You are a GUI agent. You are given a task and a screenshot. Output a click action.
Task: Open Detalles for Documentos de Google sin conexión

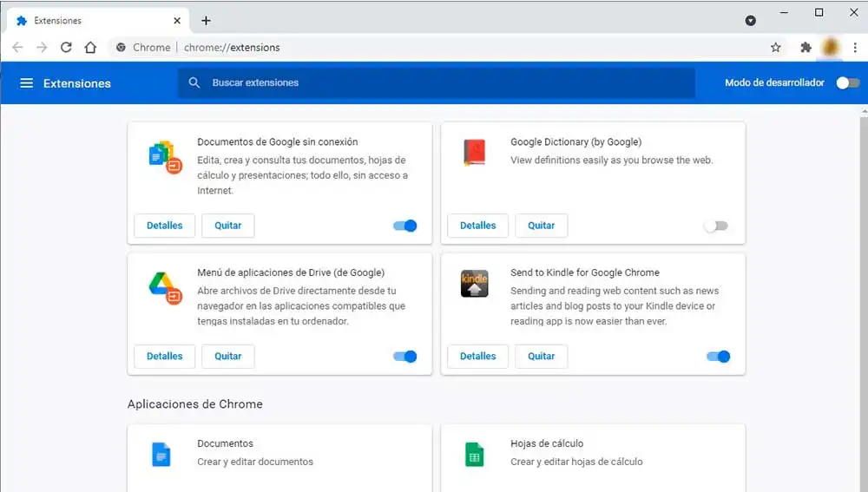click(x=164, y=226)
